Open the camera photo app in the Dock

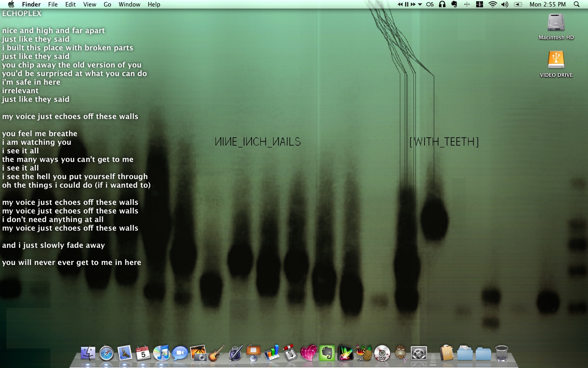198,353
